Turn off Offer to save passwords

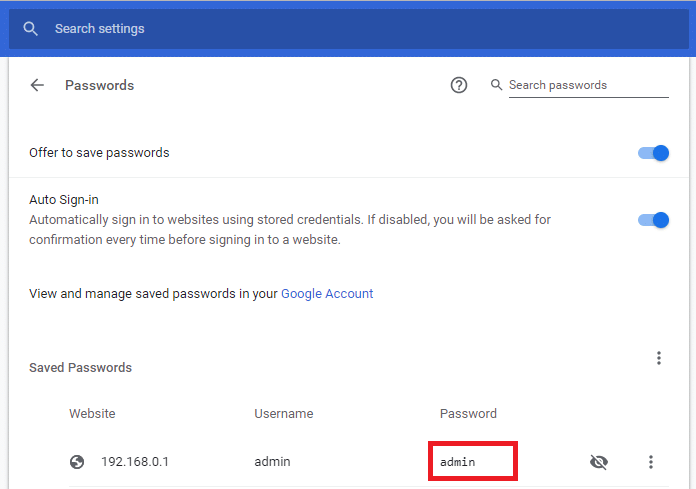click(653, 153)
